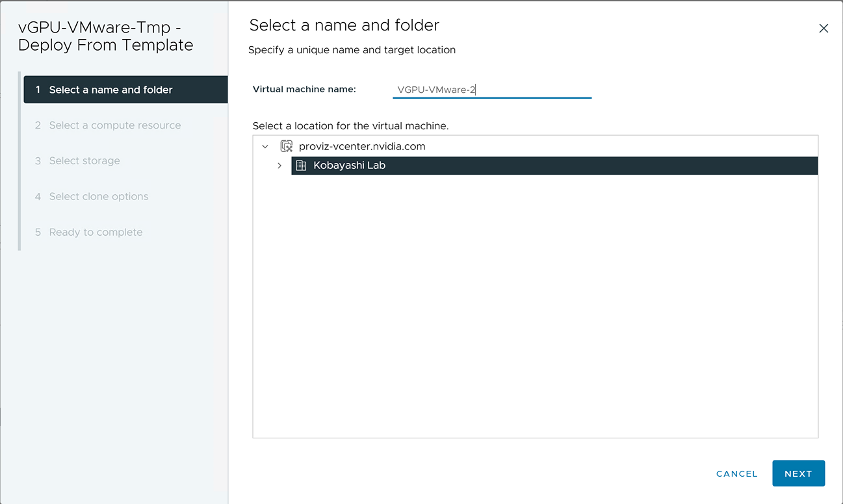Viewport: 843px width, 504px height.
Task: Jump to step 3 Select storage
Action: point(84,161)
